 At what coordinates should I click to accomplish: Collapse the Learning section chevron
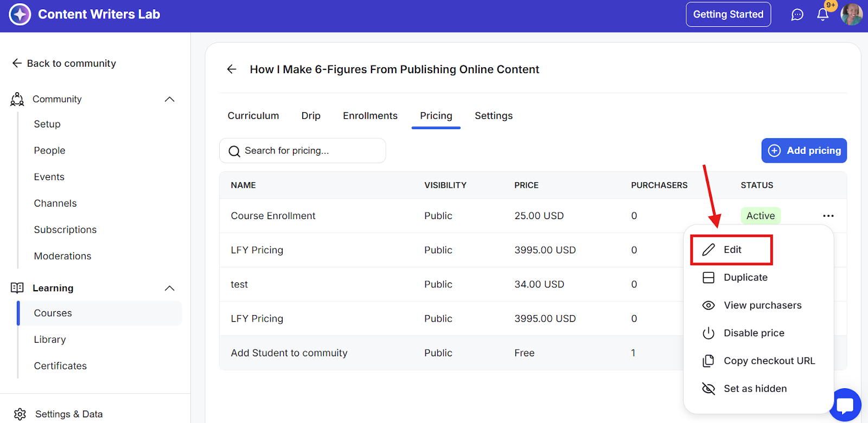pyautogui.click(x=169, y=288)
